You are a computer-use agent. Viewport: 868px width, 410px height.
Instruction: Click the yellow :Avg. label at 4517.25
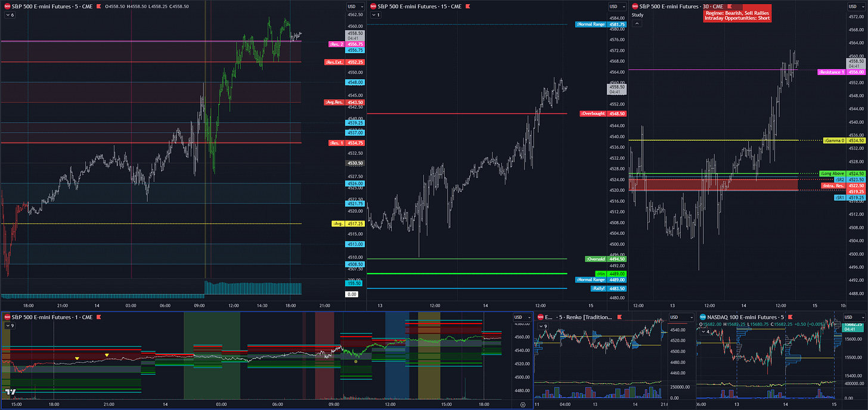tap(339, 223)
